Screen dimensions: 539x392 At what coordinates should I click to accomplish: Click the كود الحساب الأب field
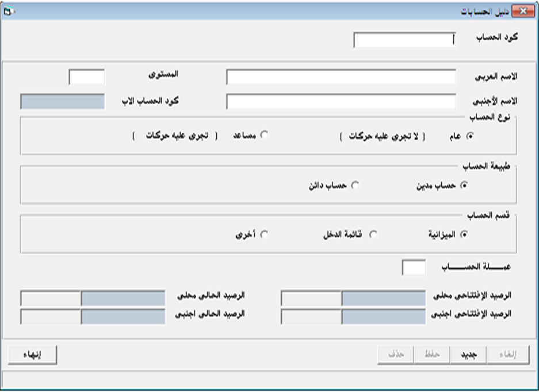(63, 102)
